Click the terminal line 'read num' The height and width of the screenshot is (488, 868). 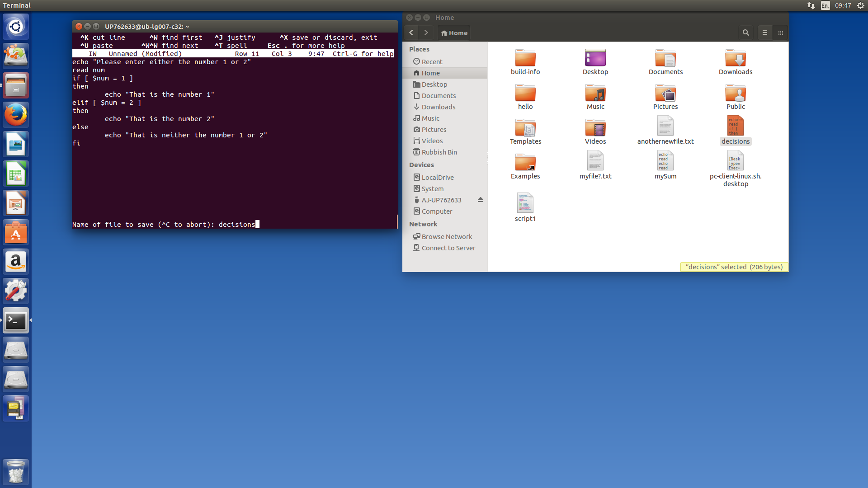tap(89, 70)
